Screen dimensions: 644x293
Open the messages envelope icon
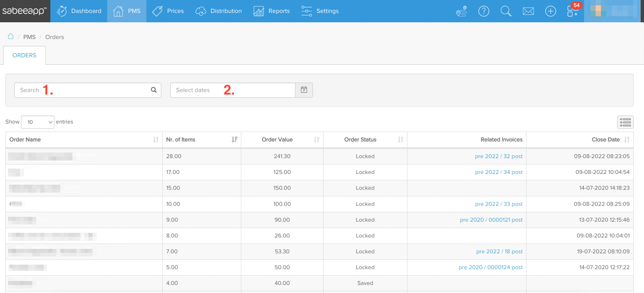[x=528, y=11]
